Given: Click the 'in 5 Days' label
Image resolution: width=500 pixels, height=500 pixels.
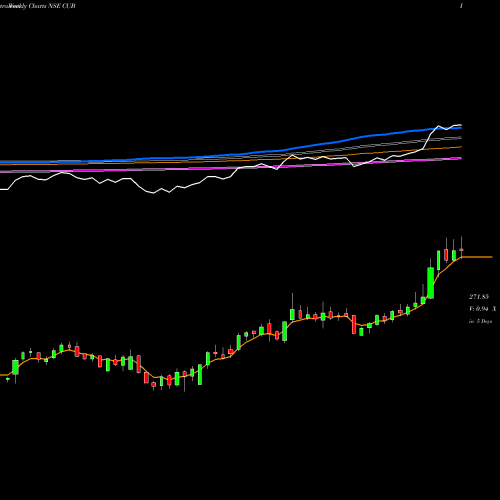Looking at the screenshot, I should pyautogui.click(x=481, y=321).
